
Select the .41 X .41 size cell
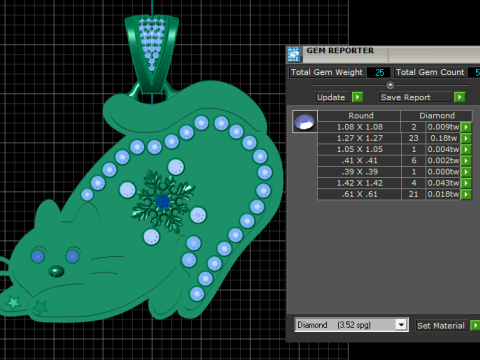click(359, 161)
